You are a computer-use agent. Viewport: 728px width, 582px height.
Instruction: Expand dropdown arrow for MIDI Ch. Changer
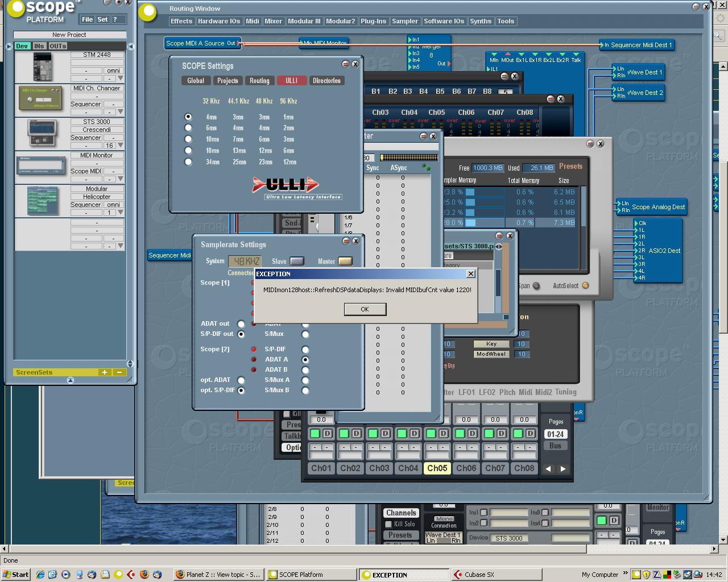coord(121,111)
